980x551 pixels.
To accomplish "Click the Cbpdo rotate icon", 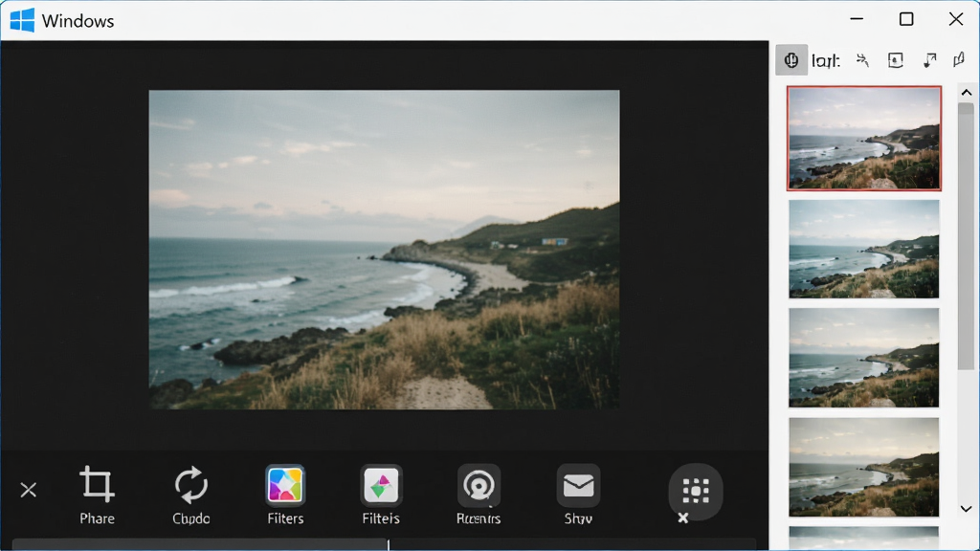I will click(190, 484).
